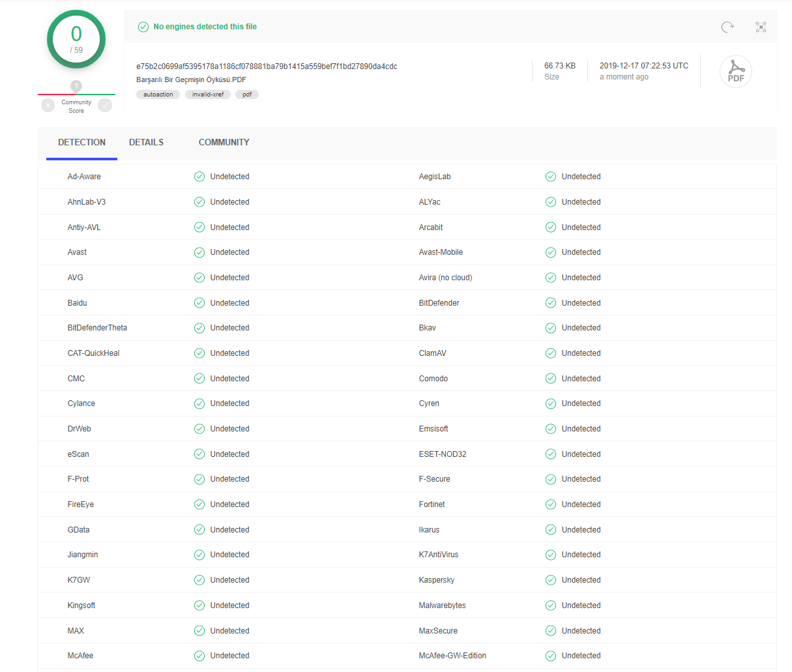Click the PDF file type icon
Screen dimensions: 792x672
[736, 72]
